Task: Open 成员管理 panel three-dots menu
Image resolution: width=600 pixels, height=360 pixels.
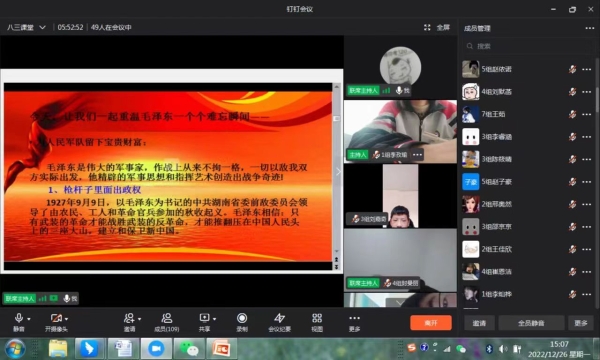Action: (x=590, y=28)
